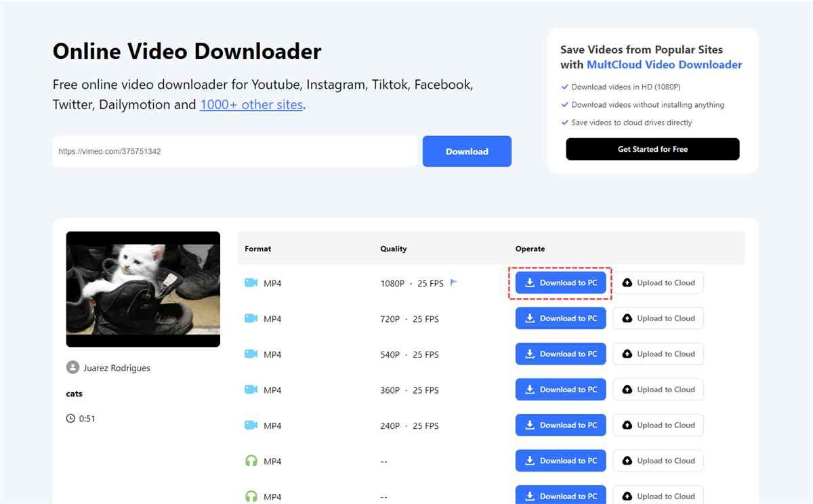This screenshot has height=504, width=813.
Task: Click the clock icon next to 0:51
Action: (x=70, y=419)
